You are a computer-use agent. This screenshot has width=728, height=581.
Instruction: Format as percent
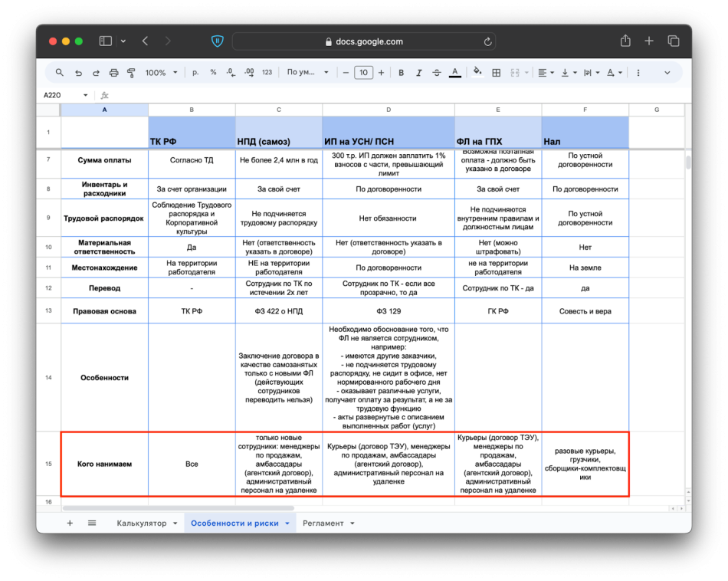point(213,73)
